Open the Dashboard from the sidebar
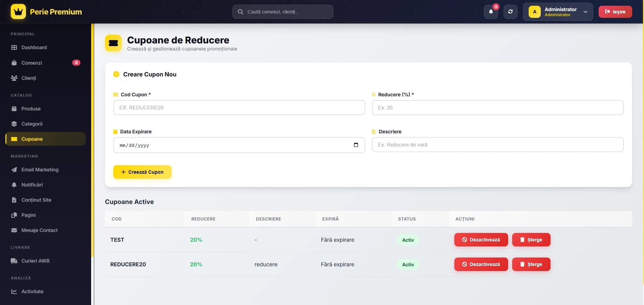The height and width of the screenshot is (305, 644). tap(34, 47)
